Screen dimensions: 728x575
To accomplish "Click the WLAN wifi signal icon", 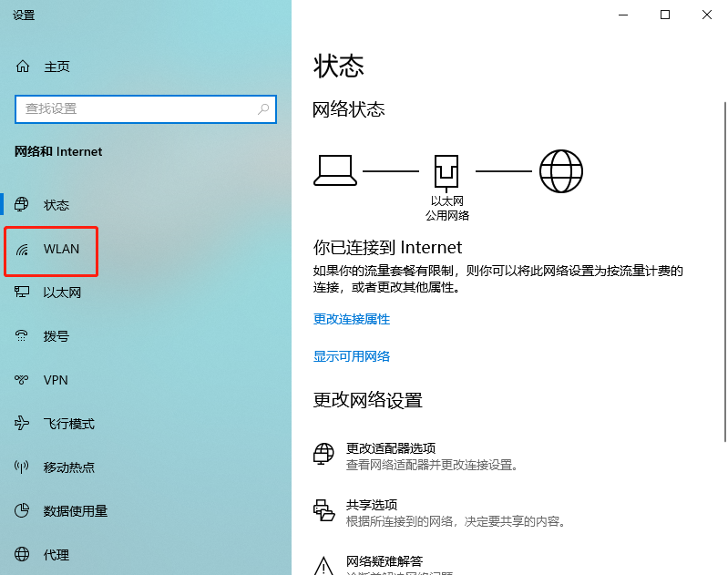I will point(23,249).
